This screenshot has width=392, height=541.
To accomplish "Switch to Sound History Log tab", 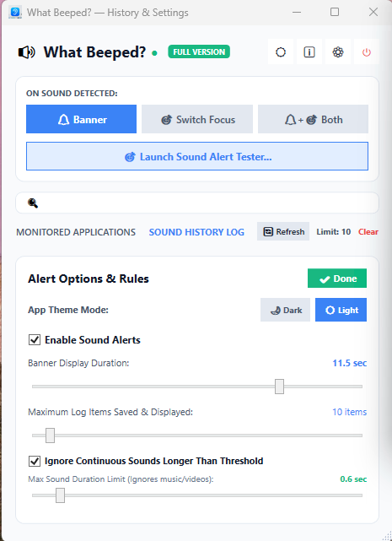I will [x=196, y=232].
